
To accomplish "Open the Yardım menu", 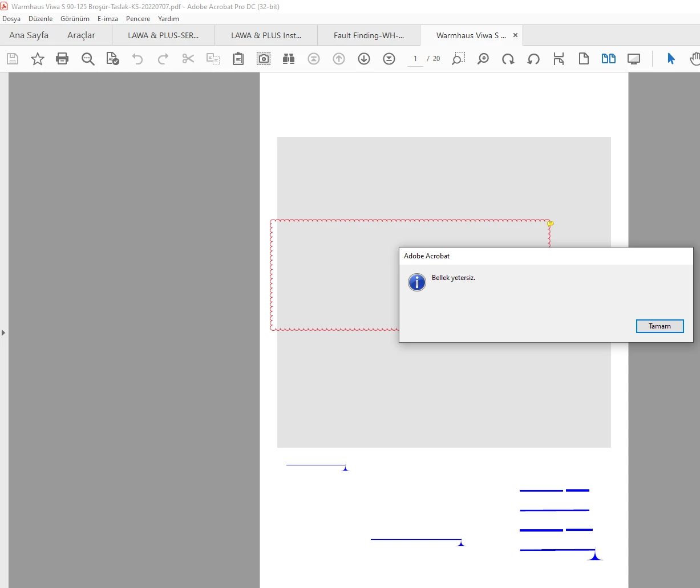I will tap(168, 19).
